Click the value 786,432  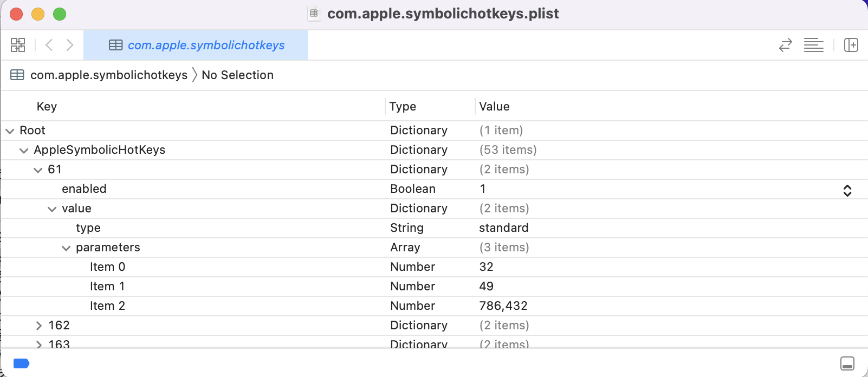coord(503,306)
